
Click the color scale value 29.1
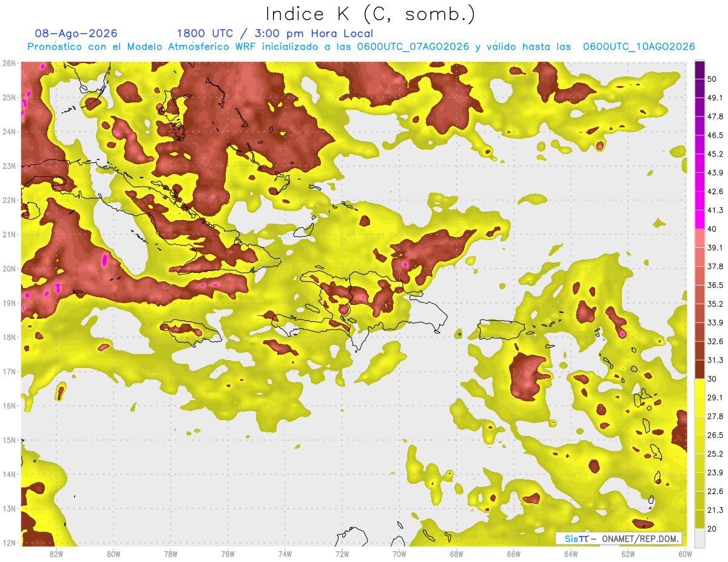[x=715, y=398]
